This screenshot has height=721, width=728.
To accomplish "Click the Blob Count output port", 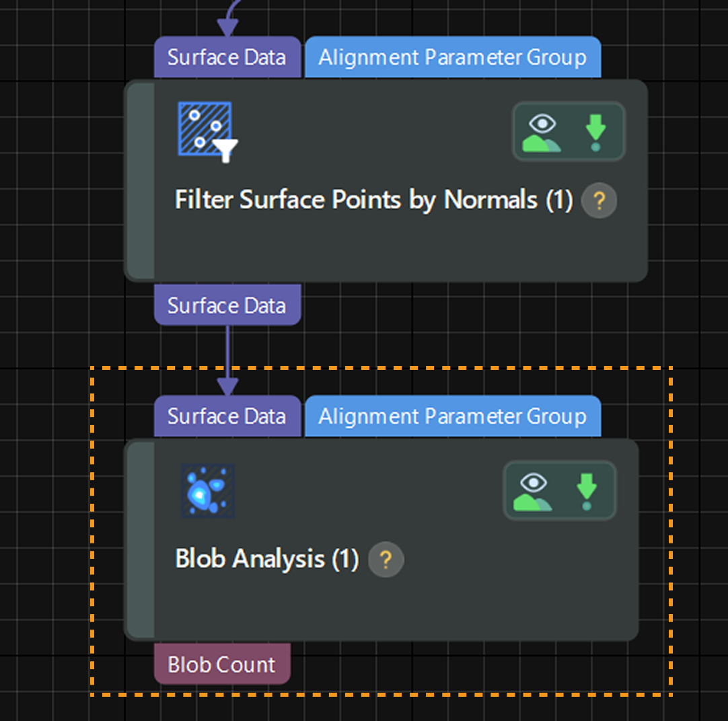I will 221,665.
